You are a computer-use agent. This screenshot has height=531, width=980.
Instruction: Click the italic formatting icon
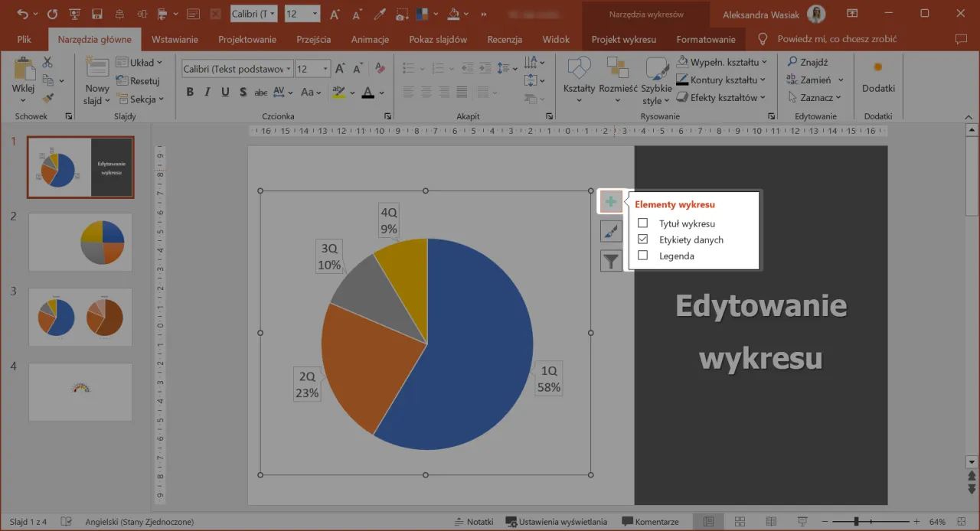207,92
